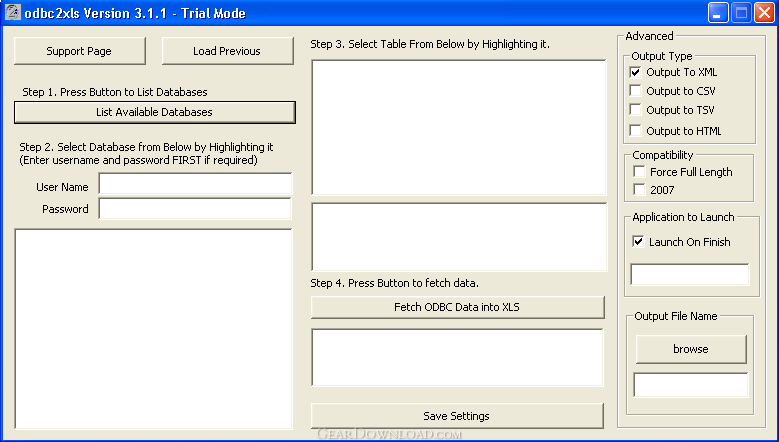Click the table list box under Step 3
This screenshot has width=779, height=442.
[x=459, y=127]
